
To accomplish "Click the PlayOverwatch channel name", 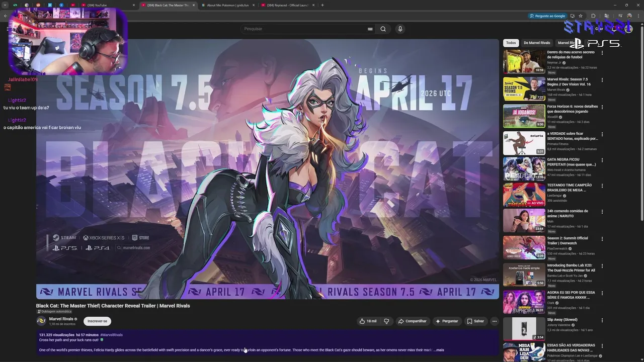I will pos(557,248).
